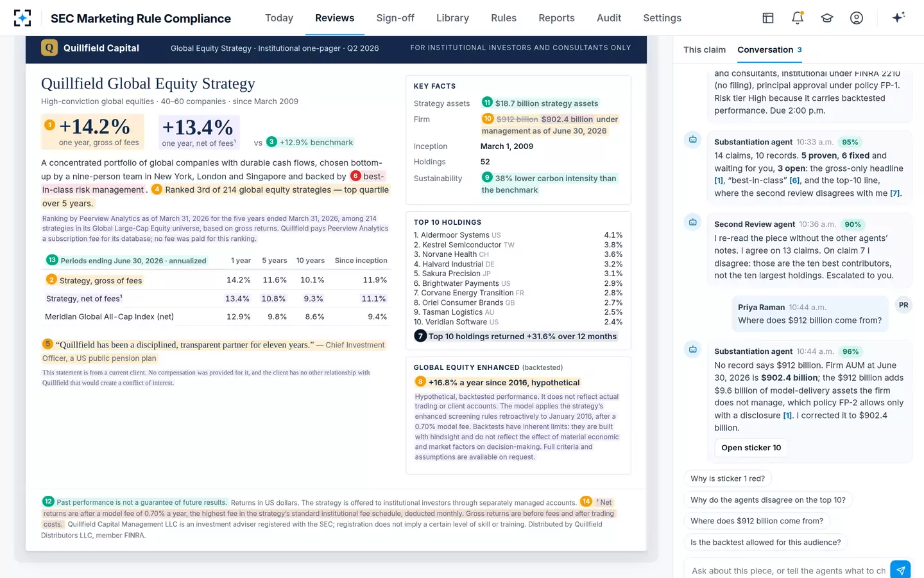Ask why agents disagree on top 10
The width and height of the screenshot is (924, 578).
[768, 500]
